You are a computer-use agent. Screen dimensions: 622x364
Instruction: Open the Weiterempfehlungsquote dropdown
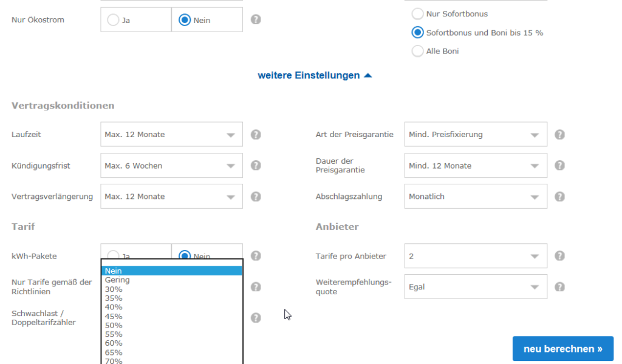tap(475, 287)
